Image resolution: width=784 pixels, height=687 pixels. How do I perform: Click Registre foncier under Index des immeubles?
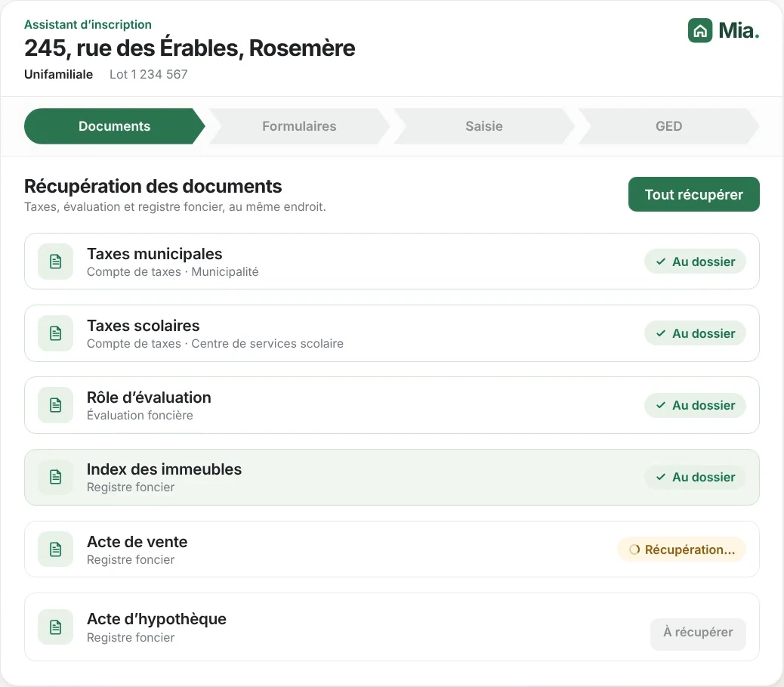[131, 487]
